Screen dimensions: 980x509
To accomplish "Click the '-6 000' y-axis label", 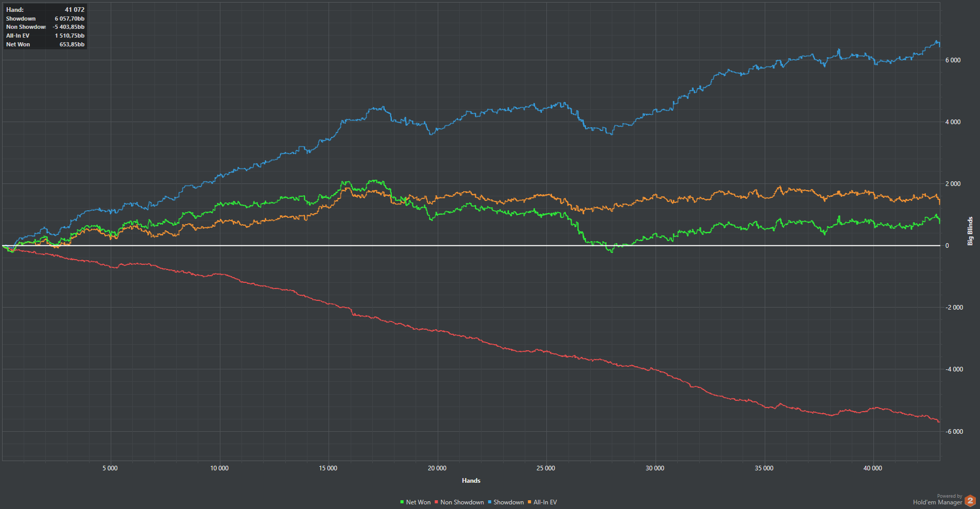I will pos(954,432).
